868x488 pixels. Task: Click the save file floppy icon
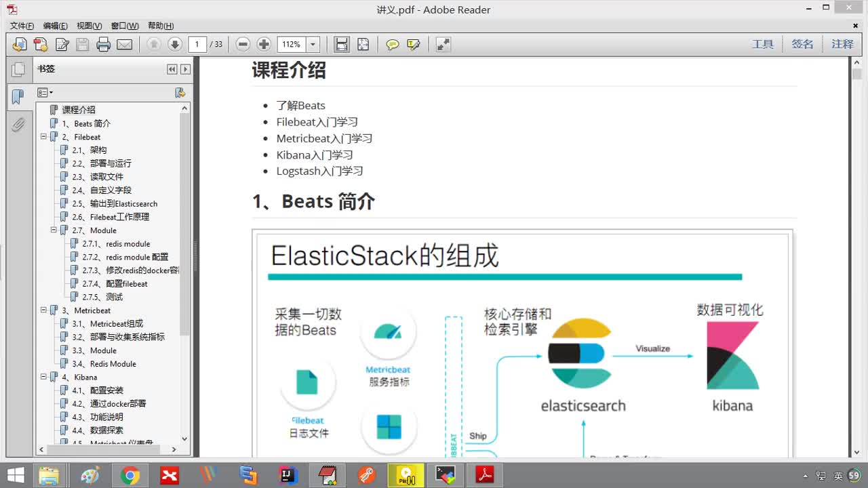click(83, 45)
